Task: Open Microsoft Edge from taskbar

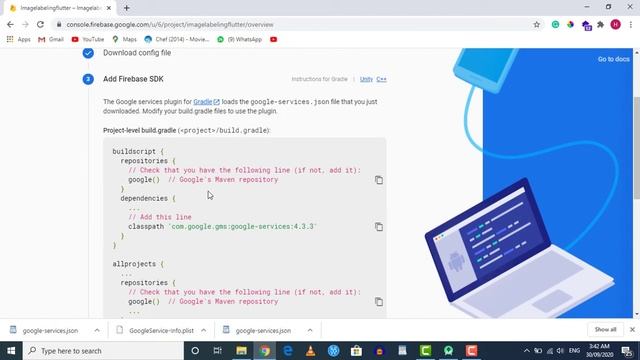Action: pyautogui.click(x=288, y=351)
